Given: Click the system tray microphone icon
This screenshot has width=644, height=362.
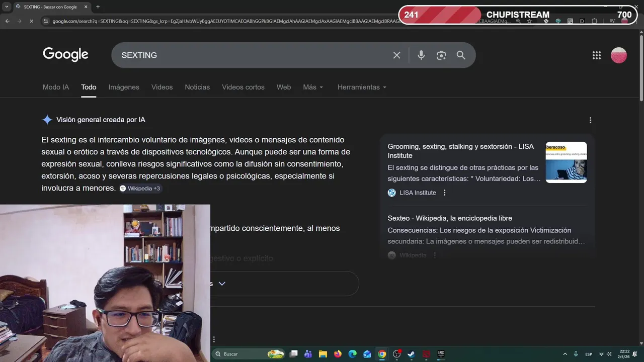Looking at the screenshot, I should 576,354.
